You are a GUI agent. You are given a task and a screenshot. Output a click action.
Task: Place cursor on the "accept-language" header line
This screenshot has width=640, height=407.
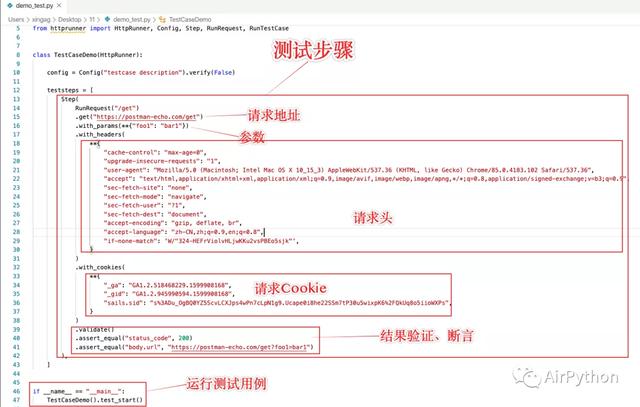[x=184, y=232]
